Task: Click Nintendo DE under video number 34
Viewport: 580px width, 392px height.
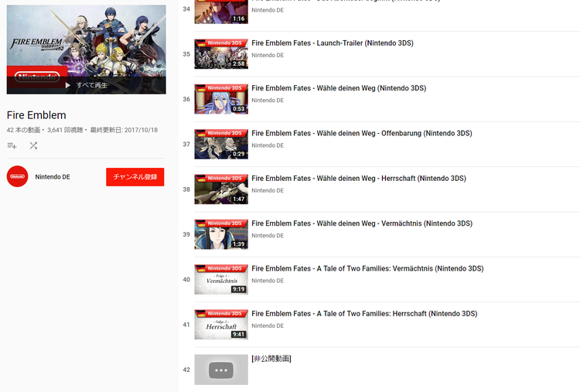Action: [x=268, y=10]
